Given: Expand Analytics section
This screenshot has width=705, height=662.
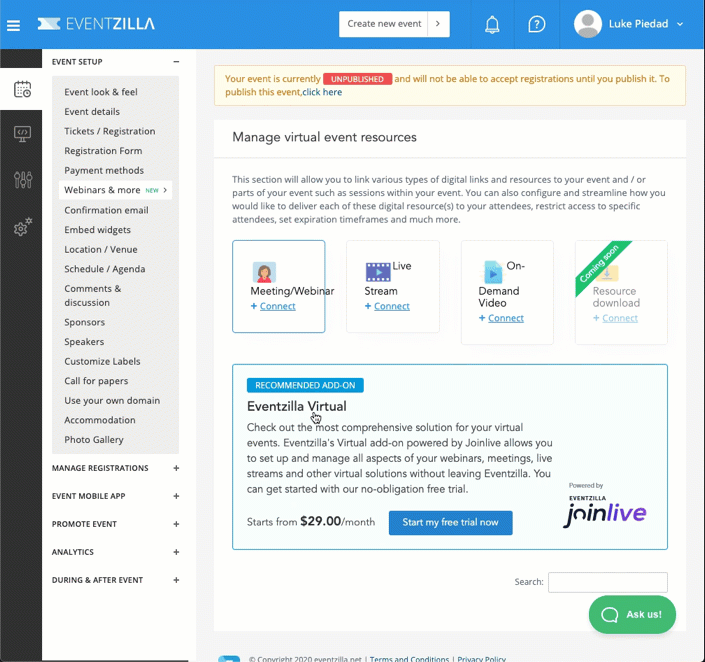Looking at the screenshot, I should pyautogui.click(x=176, y=552).
